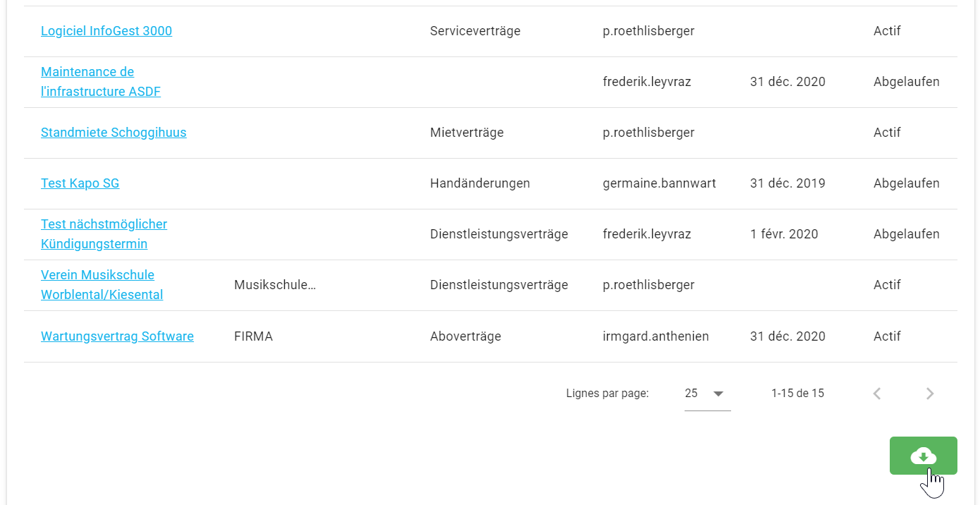
Task: Click the Mietverträge category cell
Action: (x=467, y=133)
